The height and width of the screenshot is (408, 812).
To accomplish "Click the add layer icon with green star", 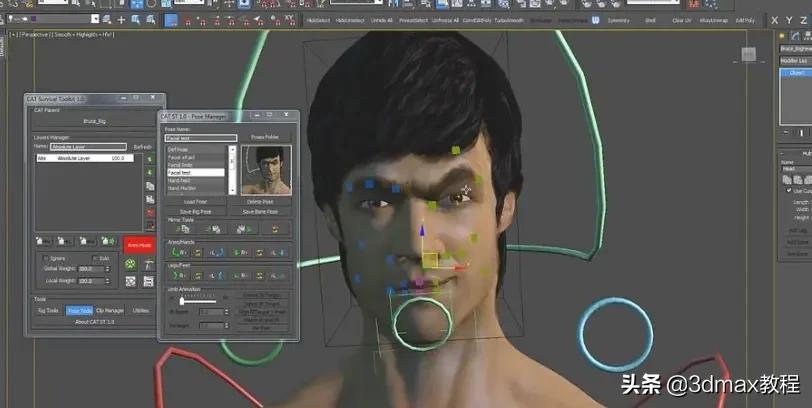I will [x=108, y=241].
